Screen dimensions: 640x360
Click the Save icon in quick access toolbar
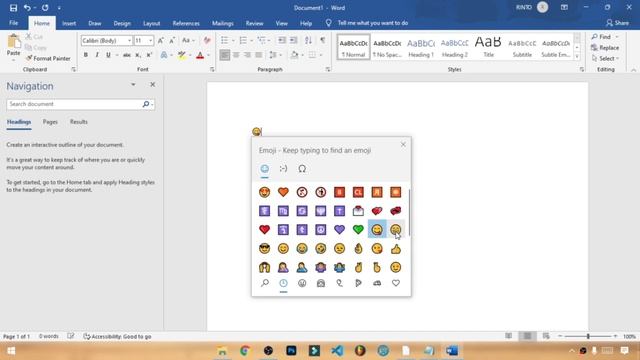pos(13,8)
